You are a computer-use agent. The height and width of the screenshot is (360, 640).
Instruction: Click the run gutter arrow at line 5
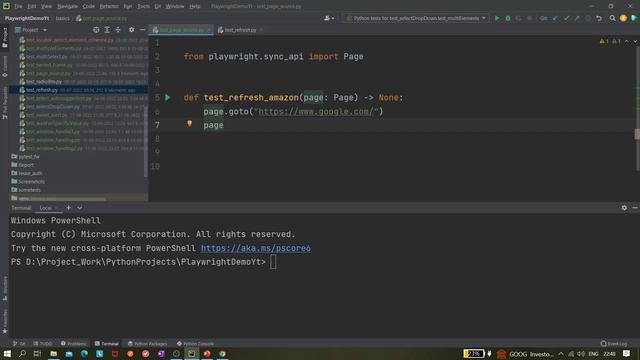[x=168, y=98]
